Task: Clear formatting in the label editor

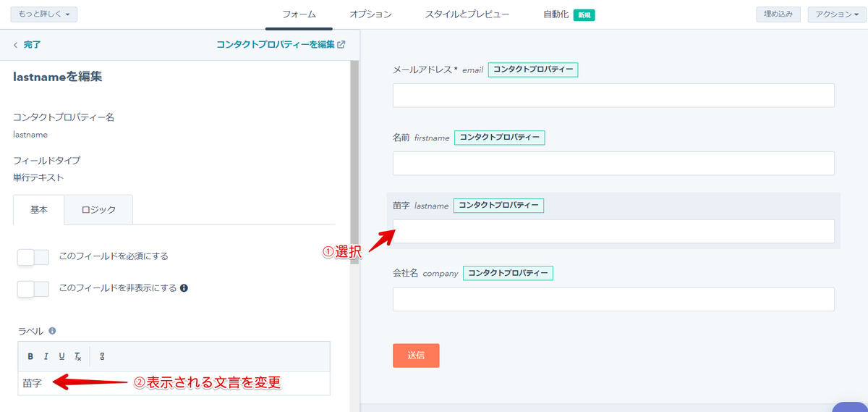Action: pyautogui.click(x=77, y=356)
